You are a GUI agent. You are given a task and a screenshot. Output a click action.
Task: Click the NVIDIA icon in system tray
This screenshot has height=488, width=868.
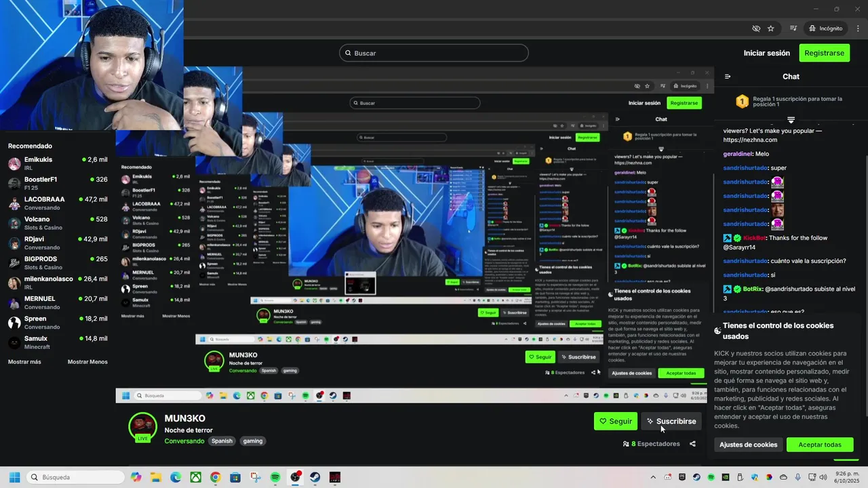[725, 477]
